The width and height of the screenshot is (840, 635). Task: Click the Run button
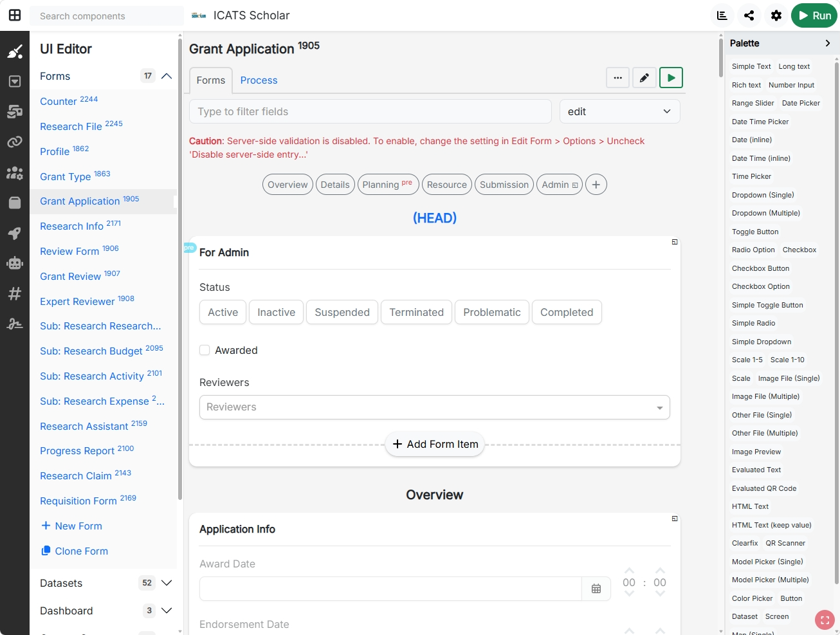[814, 15]
